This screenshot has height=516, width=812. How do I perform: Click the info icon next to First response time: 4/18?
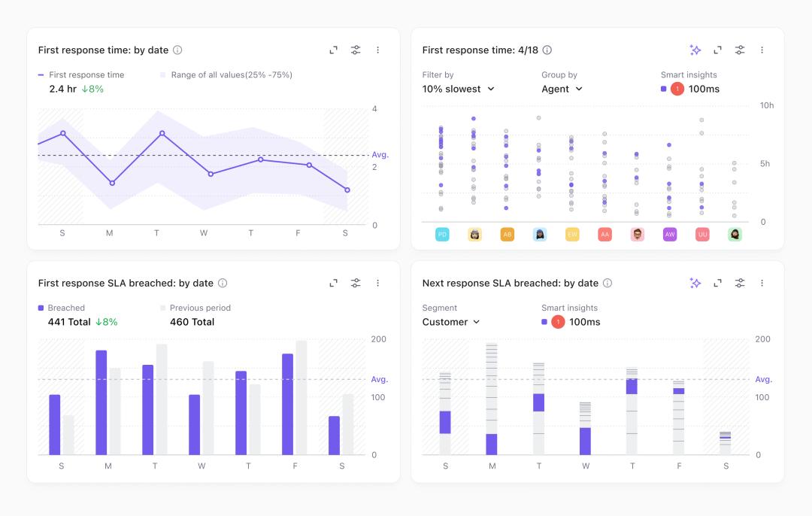pos(547,50)
